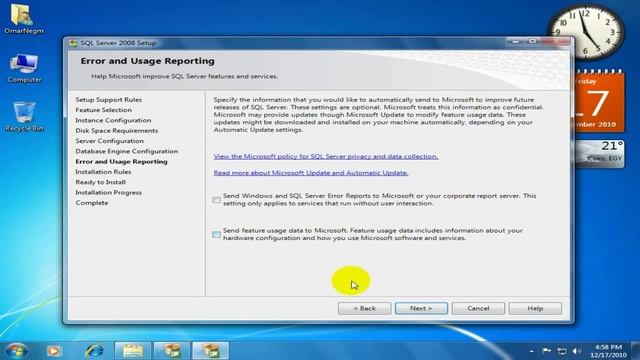Open network tray icon
Screen dimensions: 640x360
pyautogui.click(x=562, y=351)
